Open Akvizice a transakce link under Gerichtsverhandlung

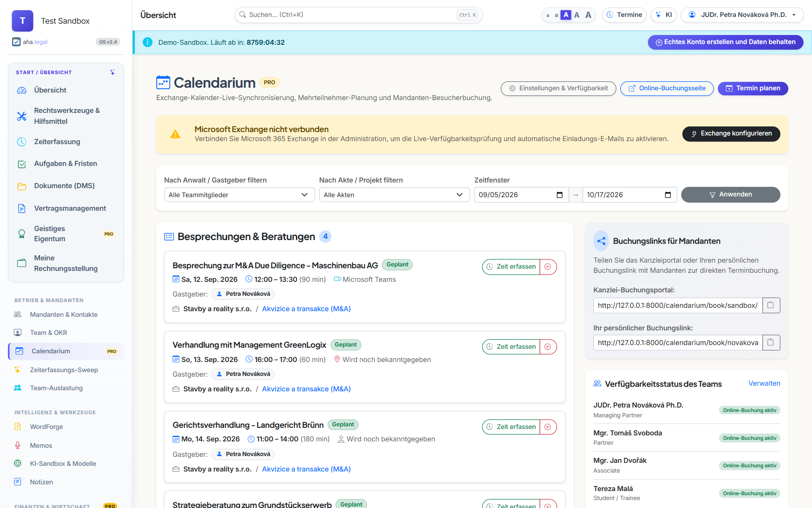[x=306, y=469]
